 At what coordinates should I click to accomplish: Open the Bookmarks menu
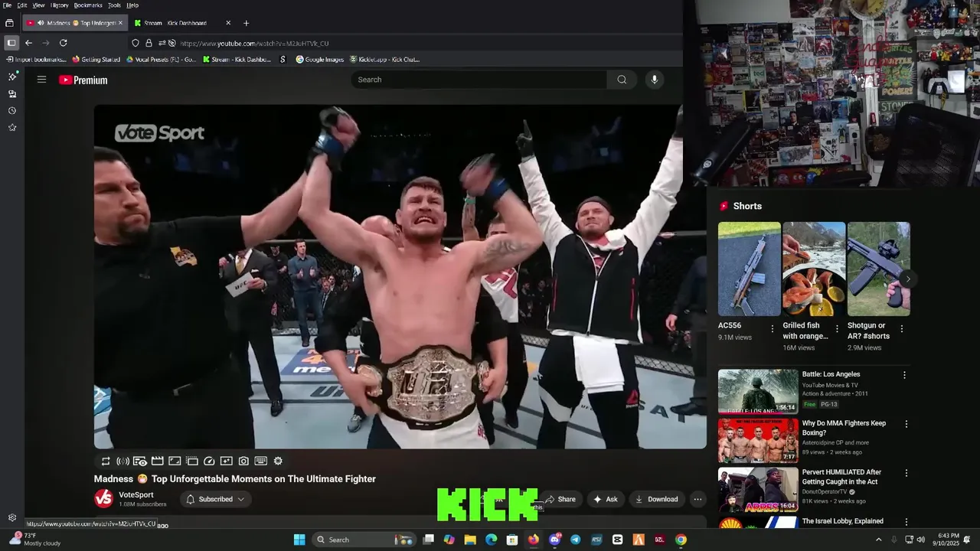pyautogui.click(x=88, y=5)
